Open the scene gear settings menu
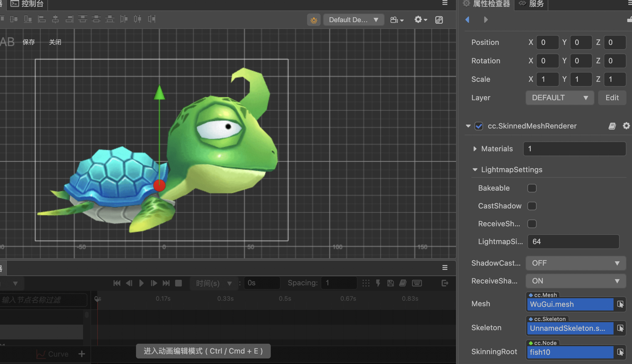 [421, 20]
